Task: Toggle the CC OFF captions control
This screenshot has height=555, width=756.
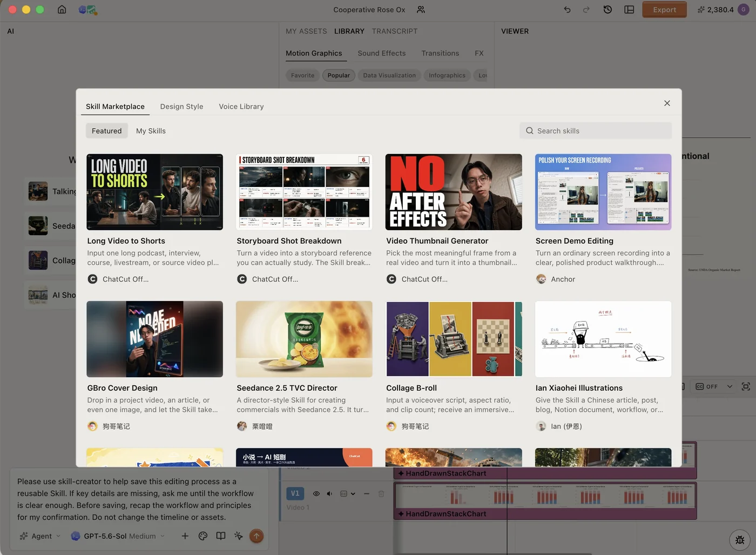Action: 707,386
